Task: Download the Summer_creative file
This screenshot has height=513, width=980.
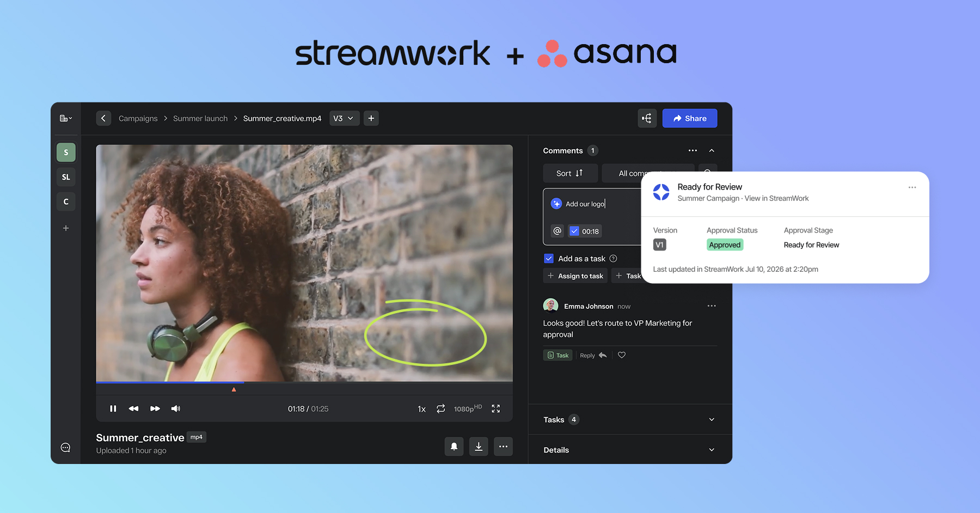Action: tap(479, 446)
